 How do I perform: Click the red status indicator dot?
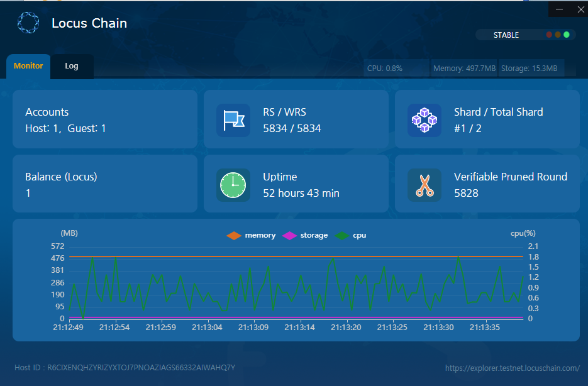pos(549,35)
